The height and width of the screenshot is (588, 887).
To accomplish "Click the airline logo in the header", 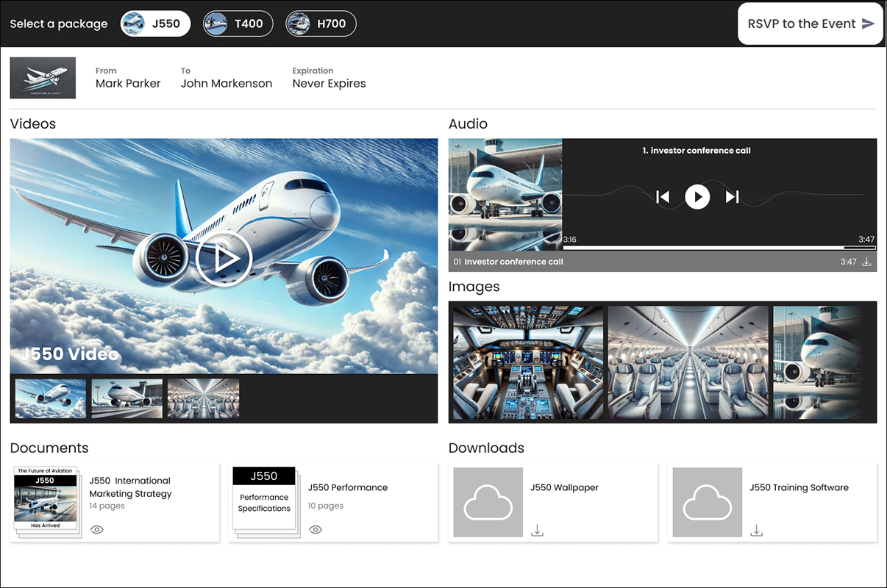I will point(43,78).
